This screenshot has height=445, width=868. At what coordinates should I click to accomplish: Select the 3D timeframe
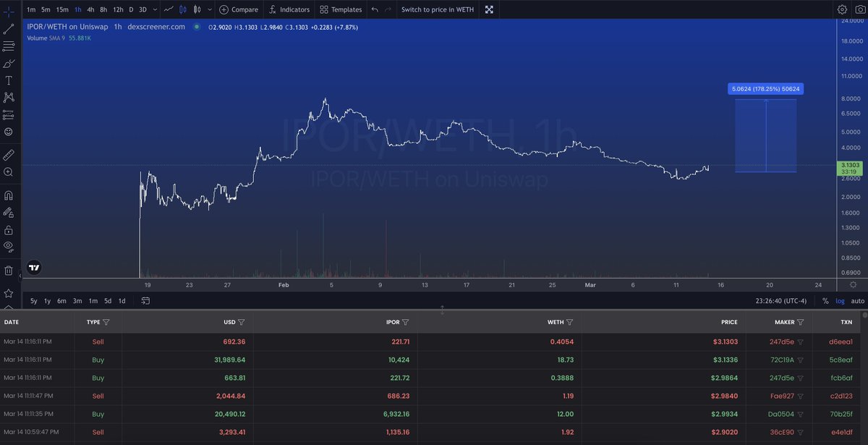(142, 9)
